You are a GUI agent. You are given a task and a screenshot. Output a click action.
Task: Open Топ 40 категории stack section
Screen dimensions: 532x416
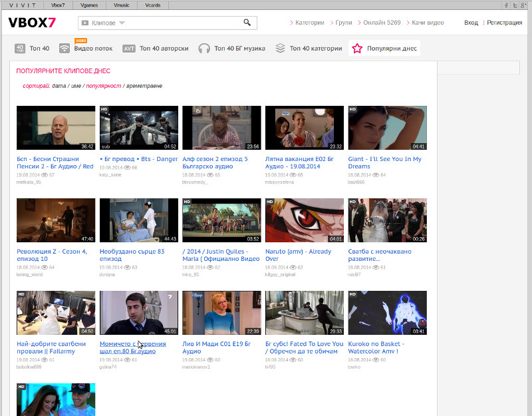309,49
